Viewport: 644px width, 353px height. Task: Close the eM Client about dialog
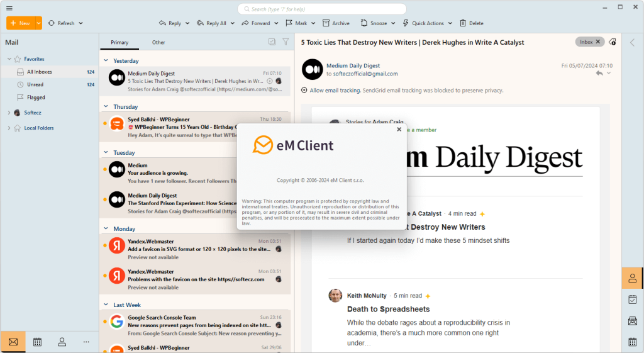(x=399, y=129)
